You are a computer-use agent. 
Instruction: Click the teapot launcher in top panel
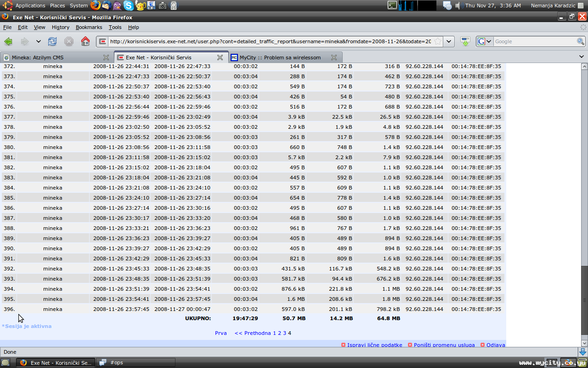(140, 6)
